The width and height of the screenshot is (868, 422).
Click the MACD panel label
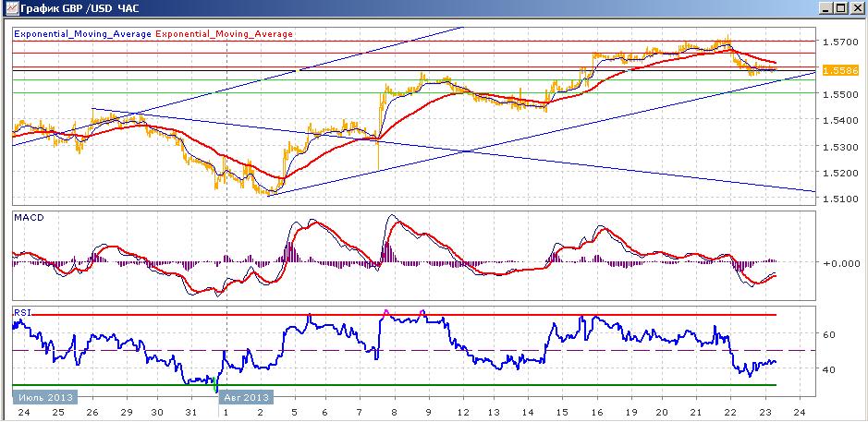tap(29, 218)
